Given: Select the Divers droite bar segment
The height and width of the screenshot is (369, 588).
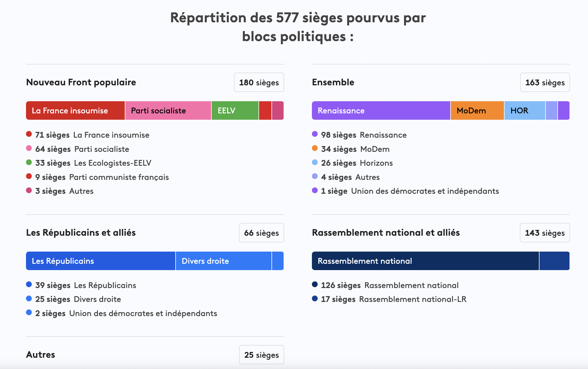Looking at the screenshot, I should (223, 261).
